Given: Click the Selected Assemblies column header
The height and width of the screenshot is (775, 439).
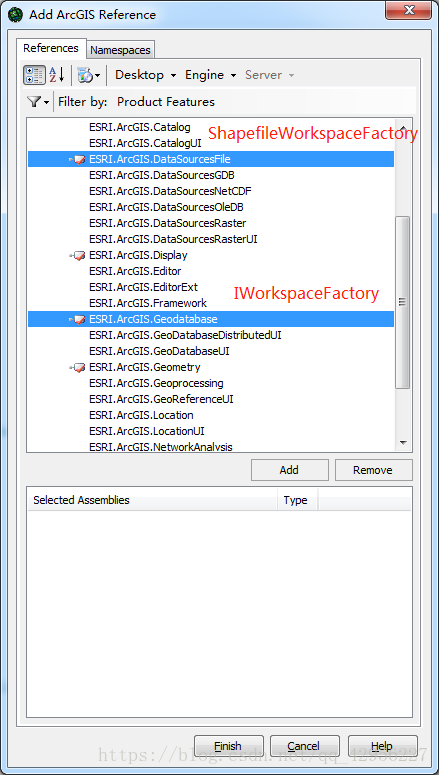Looking at the screenshot, I should (x=153, y=500).
